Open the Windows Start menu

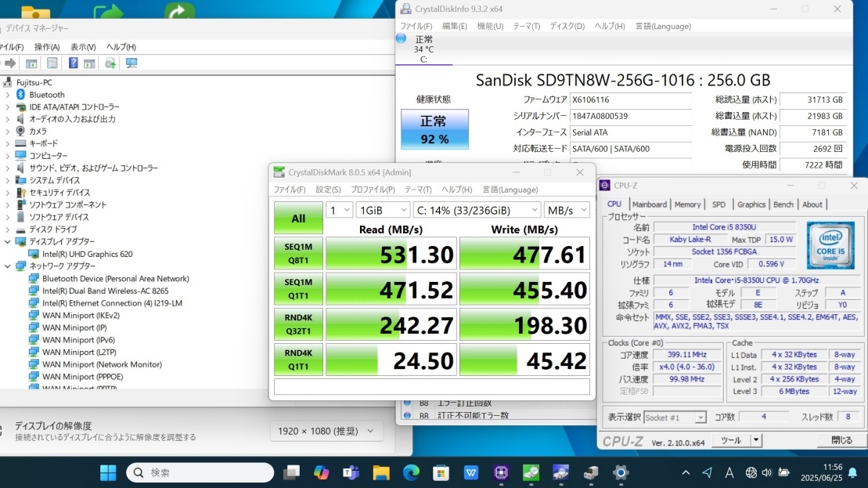click(108, 472)
